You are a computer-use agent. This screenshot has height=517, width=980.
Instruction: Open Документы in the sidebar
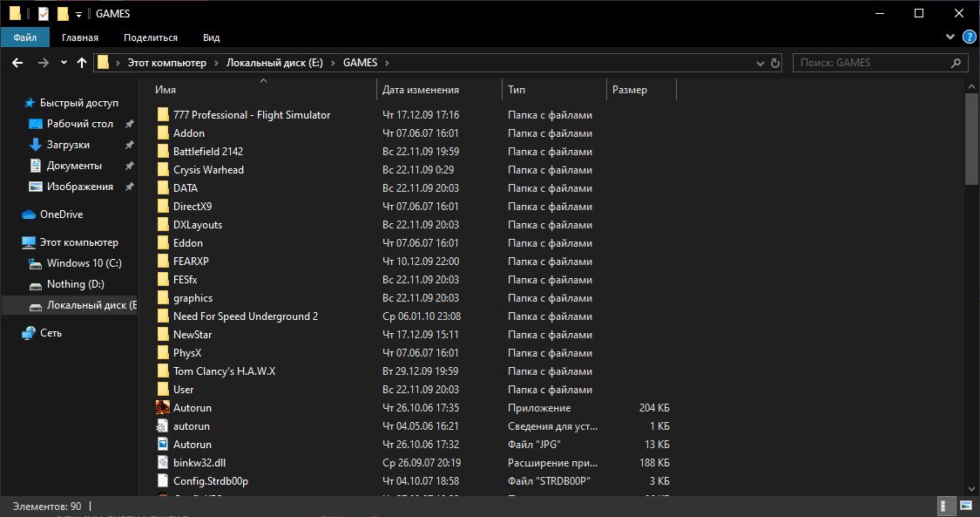[x=74, y=166]
